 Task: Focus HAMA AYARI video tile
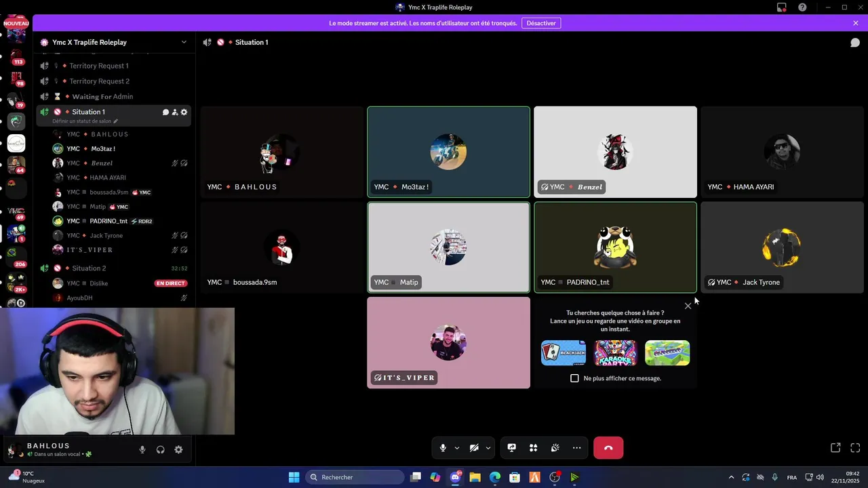point(782,152)
